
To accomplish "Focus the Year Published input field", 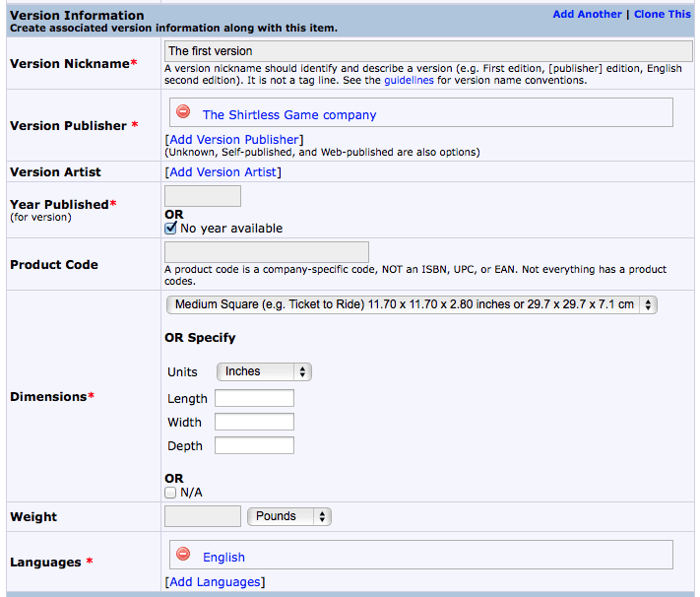I will (x=203, y=196).
